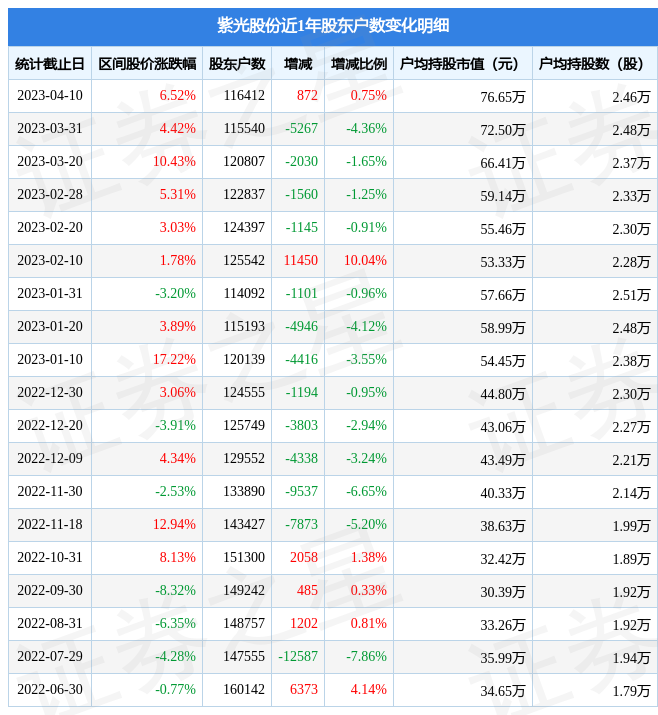Click the price change -3.20%

coord(176,293)
